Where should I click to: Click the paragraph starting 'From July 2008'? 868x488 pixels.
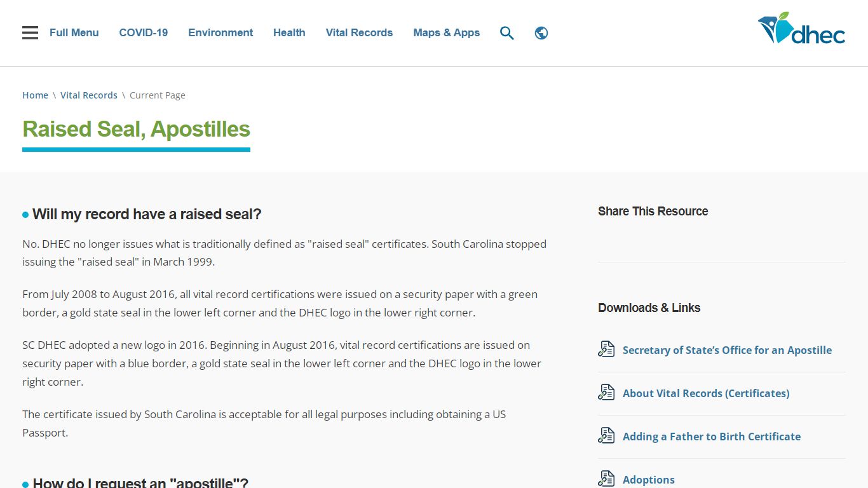[280, 304]
